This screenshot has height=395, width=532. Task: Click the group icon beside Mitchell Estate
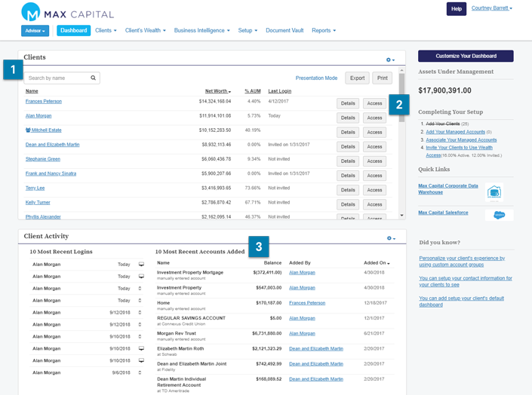[x=28, y=130]
